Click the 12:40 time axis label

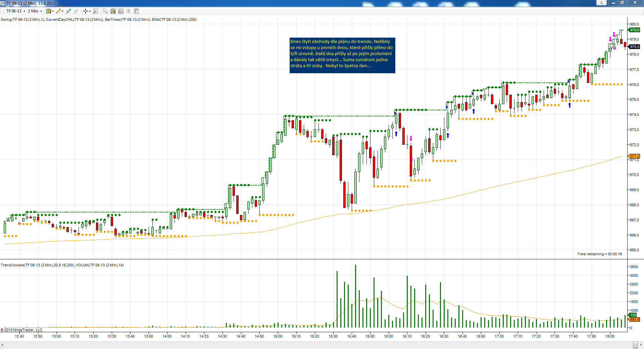(19, 336)
